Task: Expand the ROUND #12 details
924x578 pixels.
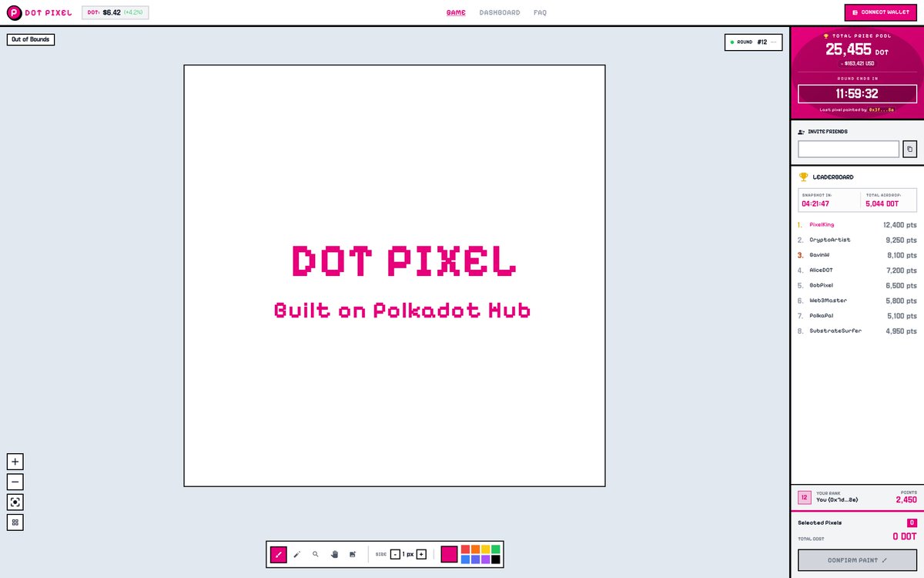Action: tap(774, 42)
